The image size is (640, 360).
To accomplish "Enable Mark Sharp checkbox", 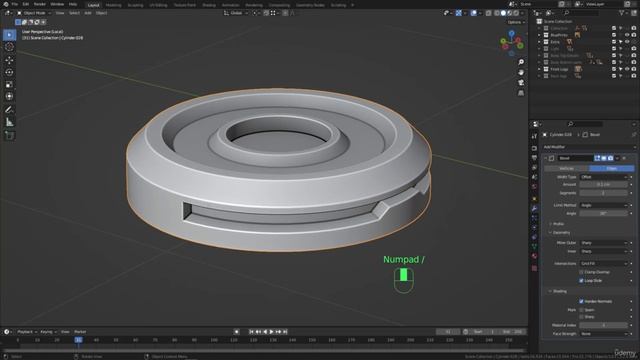I will (581, 317).
